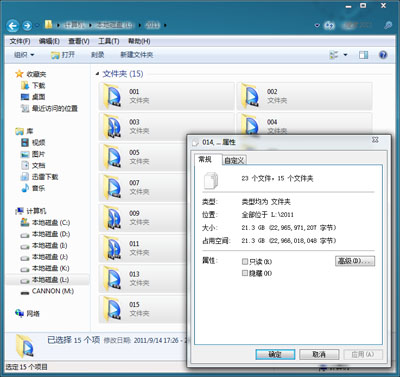Open the address bar history dropdown
The image size is (400, 377).
(x=317, y=25)
